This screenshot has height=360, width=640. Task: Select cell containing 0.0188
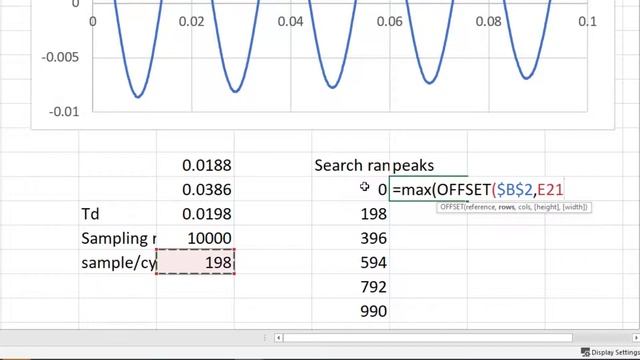click(x=195, y=165)
